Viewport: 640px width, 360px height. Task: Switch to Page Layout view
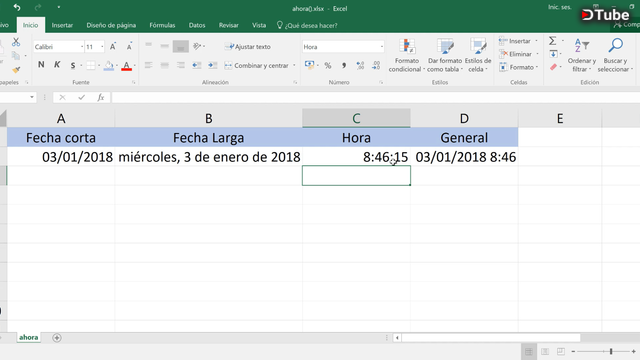tap(545, 351)
